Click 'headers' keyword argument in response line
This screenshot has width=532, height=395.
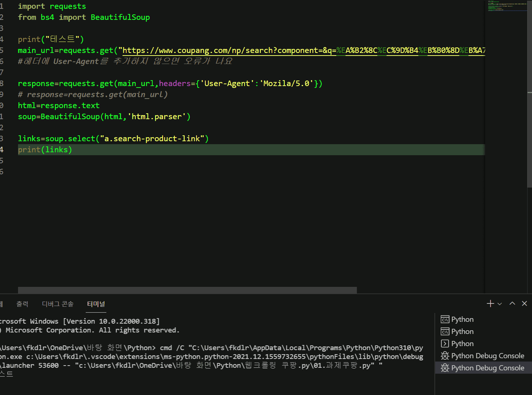[175, 83]
